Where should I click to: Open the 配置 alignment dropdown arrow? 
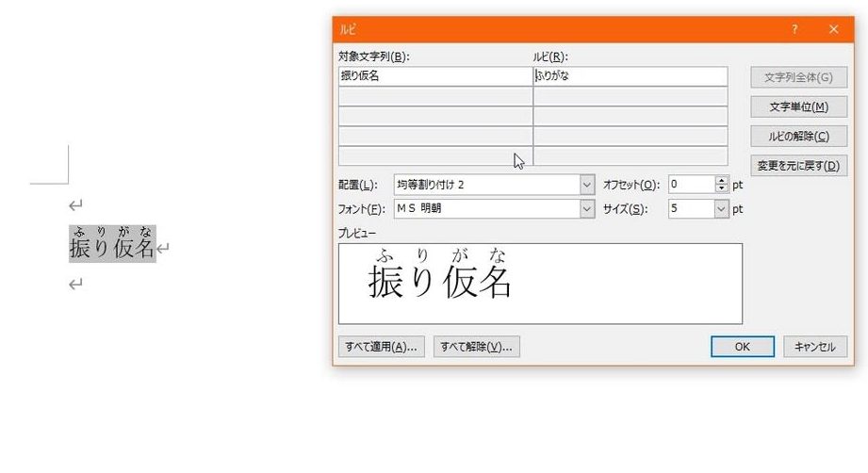587,185
